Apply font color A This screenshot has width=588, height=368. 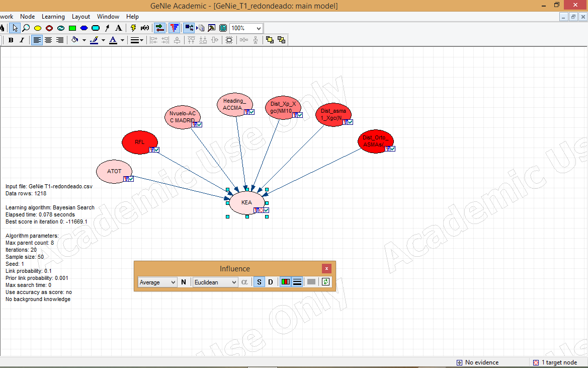point(113,40)
